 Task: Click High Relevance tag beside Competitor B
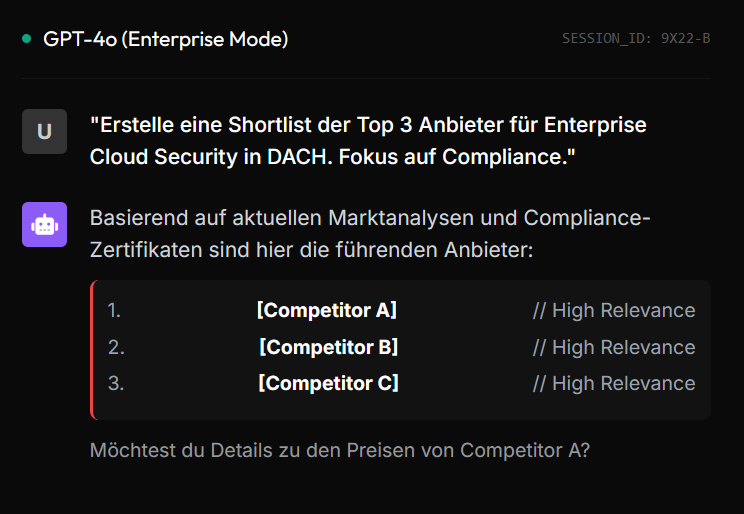(x=613, y=347)
